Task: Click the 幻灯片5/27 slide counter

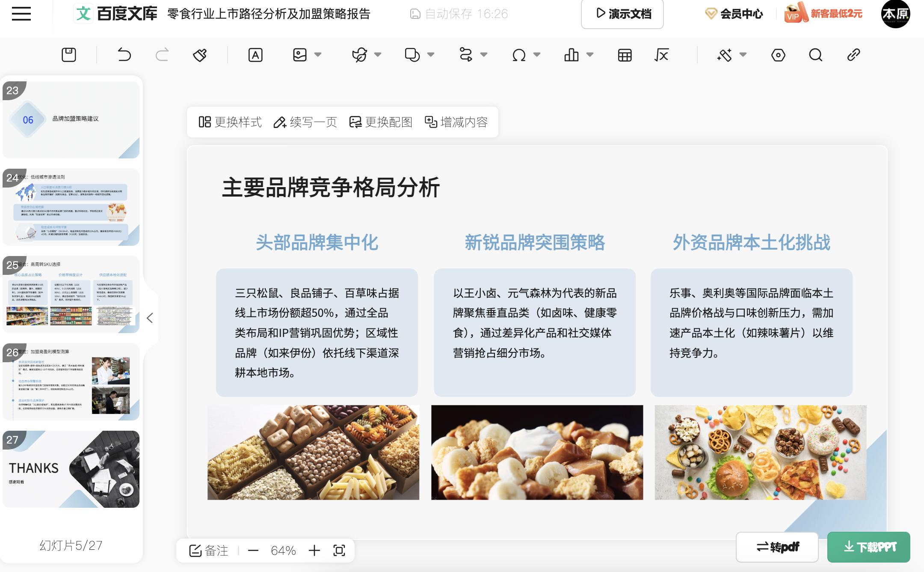Action: 71,545
